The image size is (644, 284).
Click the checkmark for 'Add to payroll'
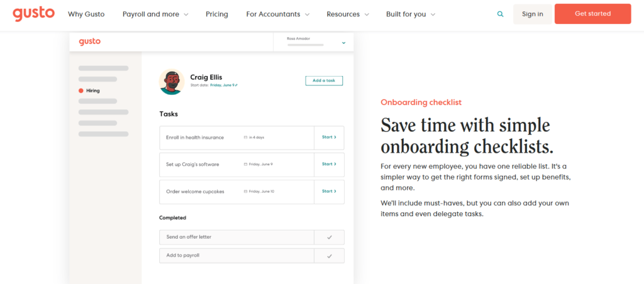pos(330,256)
